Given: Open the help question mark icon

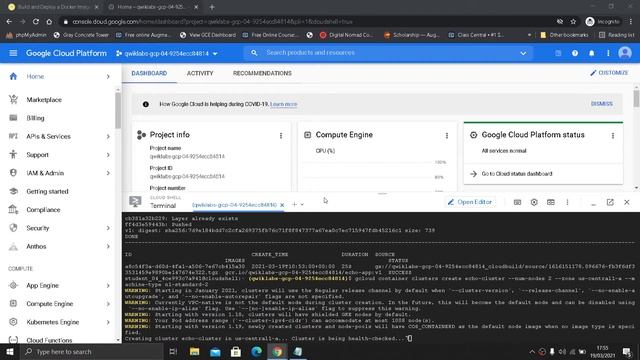Looking at the screenshot, I should pos(575,53).
